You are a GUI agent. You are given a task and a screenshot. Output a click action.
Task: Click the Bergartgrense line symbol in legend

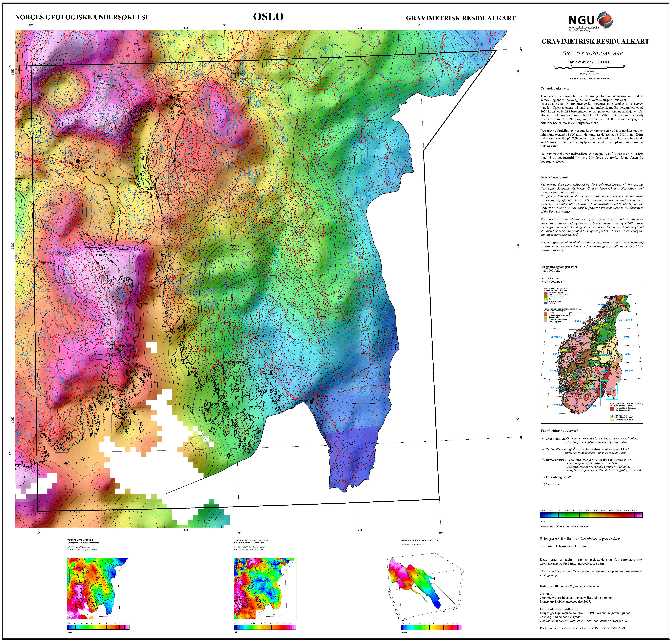click(543, 460)
